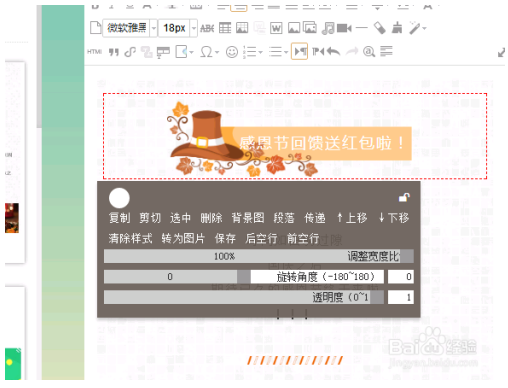508x388 pixels.
Task: Toggle left-to-right text direction
Action: (x=299, y=52)
